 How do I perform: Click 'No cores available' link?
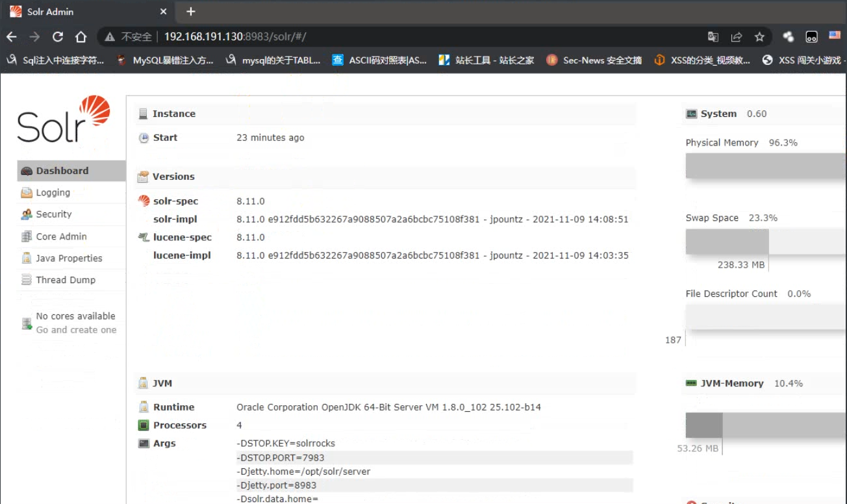pyautogui.click(x=75, y=316)
